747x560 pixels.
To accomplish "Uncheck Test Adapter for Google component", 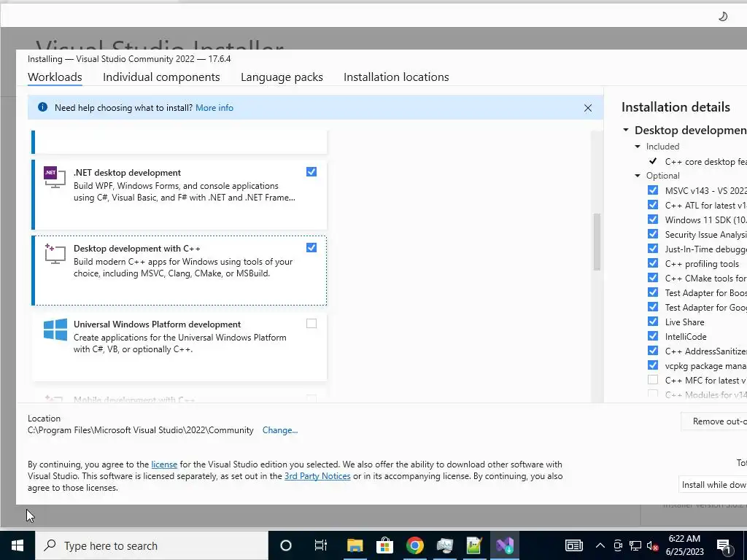I will pos(653,307).
